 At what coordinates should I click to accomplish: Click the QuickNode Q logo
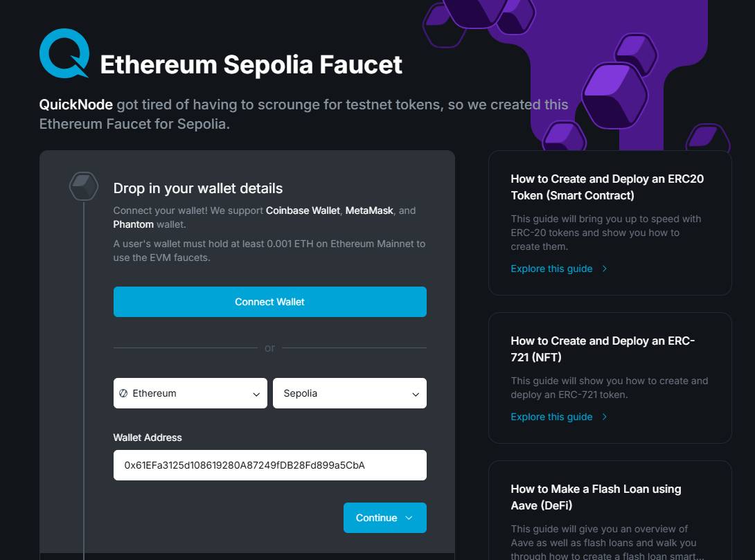click(64, 53)
